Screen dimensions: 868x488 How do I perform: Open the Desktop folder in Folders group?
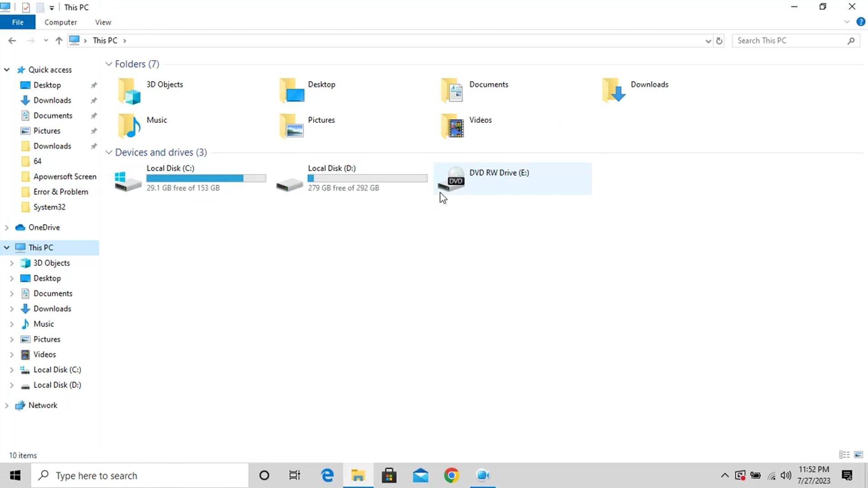click(292, 90)
